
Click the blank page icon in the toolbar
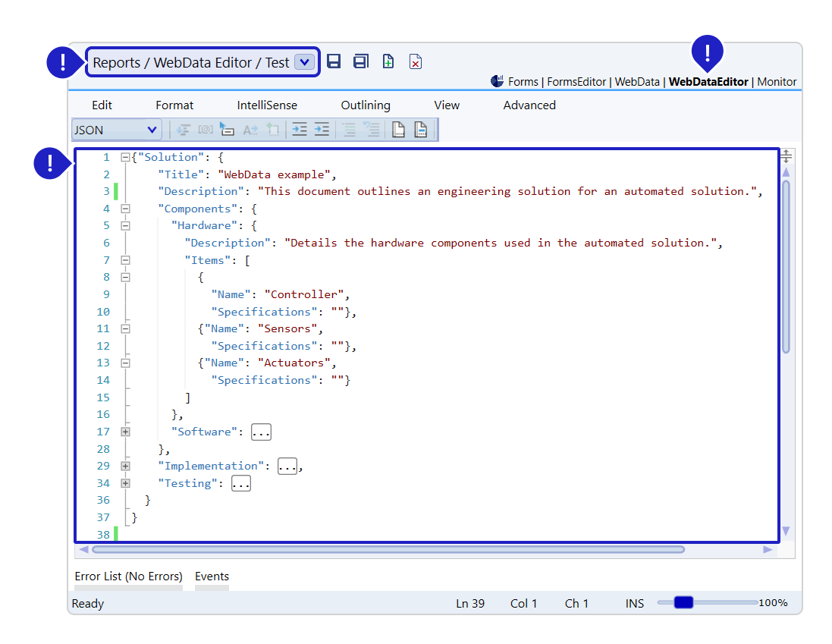398,130
